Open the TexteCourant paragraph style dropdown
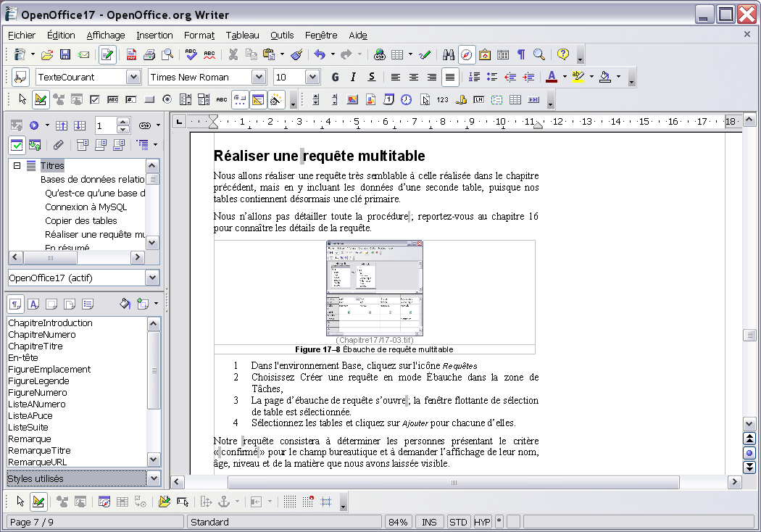 pyautogui.click(x=133, y=77)
